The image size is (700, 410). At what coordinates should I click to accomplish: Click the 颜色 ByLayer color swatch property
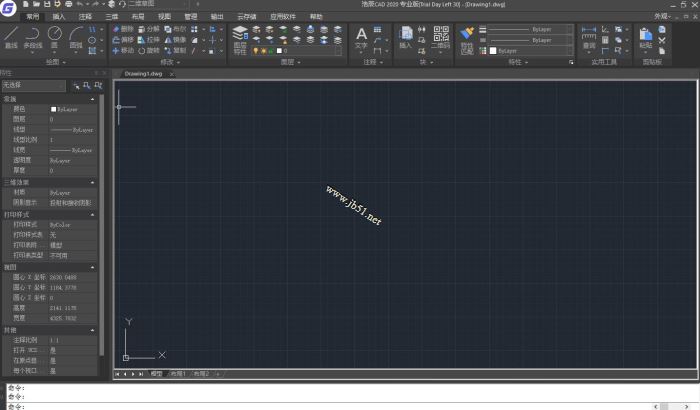(x=70, y=108)
